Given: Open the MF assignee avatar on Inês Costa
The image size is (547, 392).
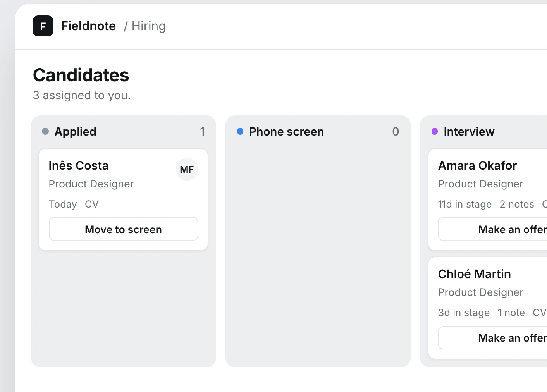Looking at the screenshot, I should pyautogui.click(x=187, y=169).
